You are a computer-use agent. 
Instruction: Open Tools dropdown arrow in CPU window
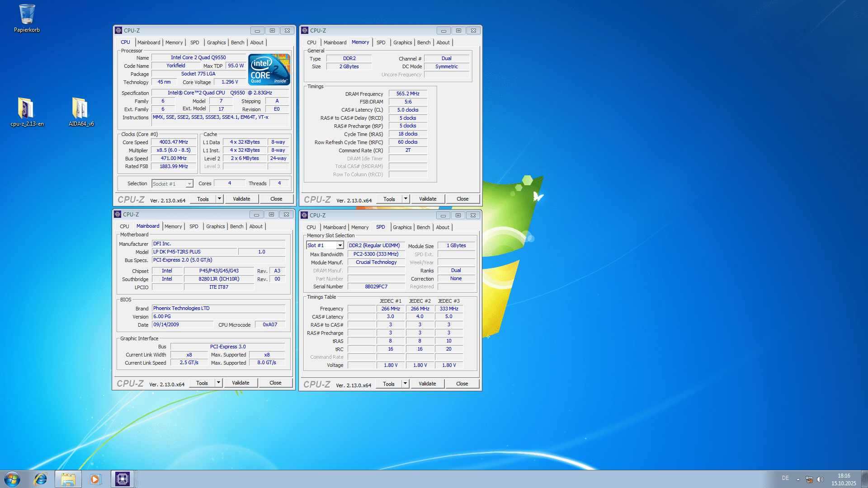[219, 199]
